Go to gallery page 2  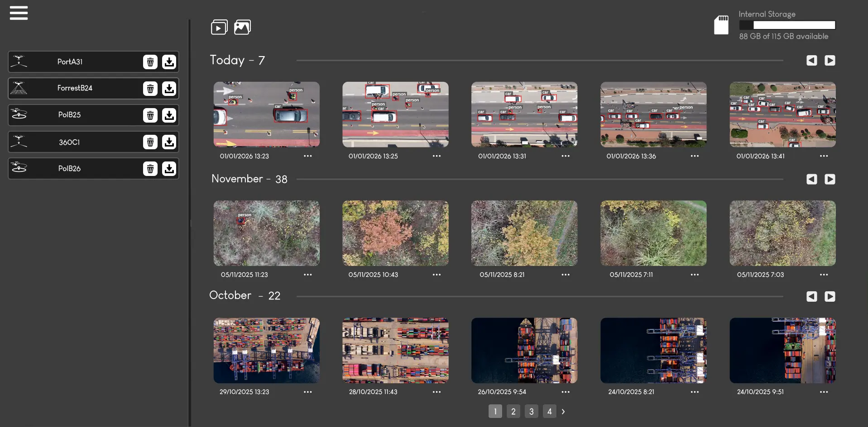point(513,411)
